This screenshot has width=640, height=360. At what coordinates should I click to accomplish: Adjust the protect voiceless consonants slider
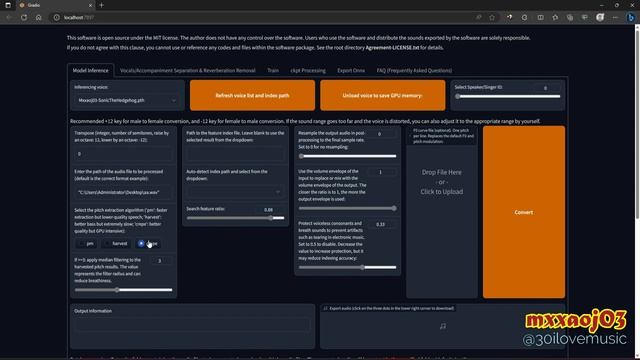tap(347, 267)
